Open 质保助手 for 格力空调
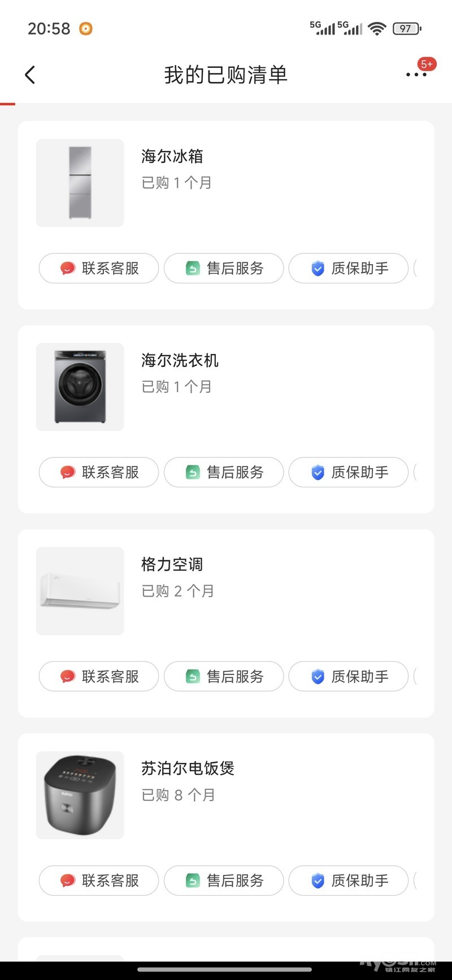Viewport: 452px width, 980px height. tap(349, 676)
